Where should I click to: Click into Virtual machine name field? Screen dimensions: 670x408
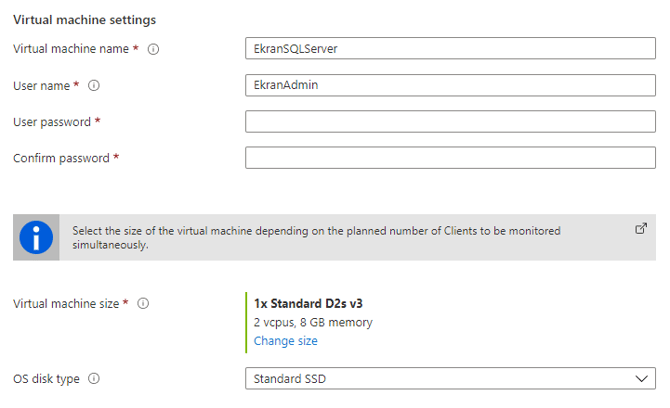450,49
